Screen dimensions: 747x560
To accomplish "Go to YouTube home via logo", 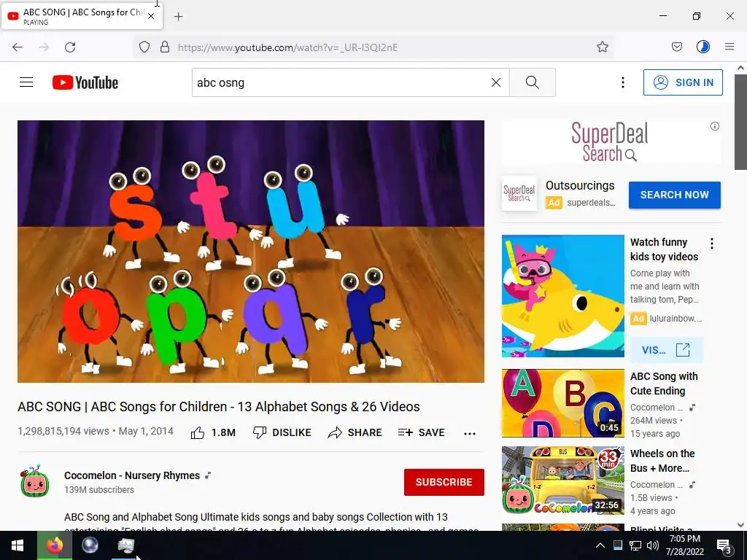I will 85,82.
